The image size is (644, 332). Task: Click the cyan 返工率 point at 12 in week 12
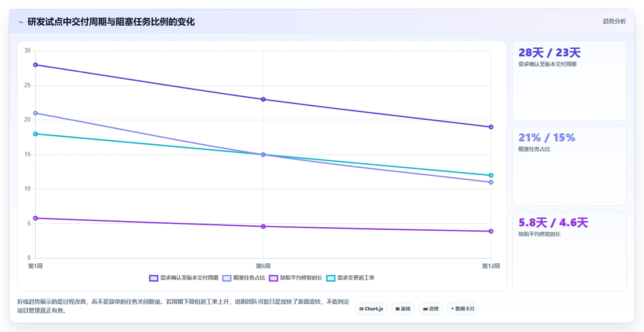tap(491, 175)
